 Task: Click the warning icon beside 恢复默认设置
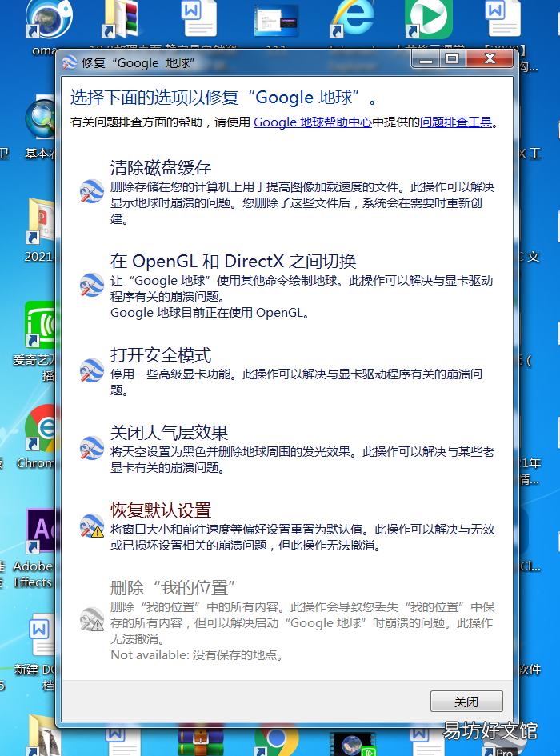[92, 526]
